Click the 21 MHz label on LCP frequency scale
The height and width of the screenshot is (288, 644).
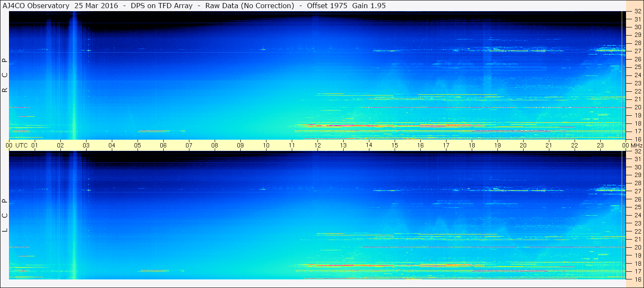638,239
